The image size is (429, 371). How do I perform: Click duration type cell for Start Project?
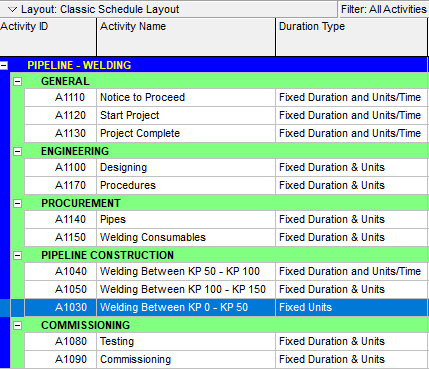tap(351, 115)
